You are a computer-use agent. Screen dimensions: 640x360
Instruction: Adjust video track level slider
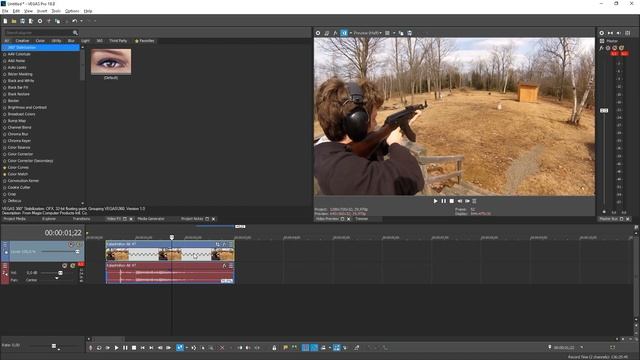77,252
